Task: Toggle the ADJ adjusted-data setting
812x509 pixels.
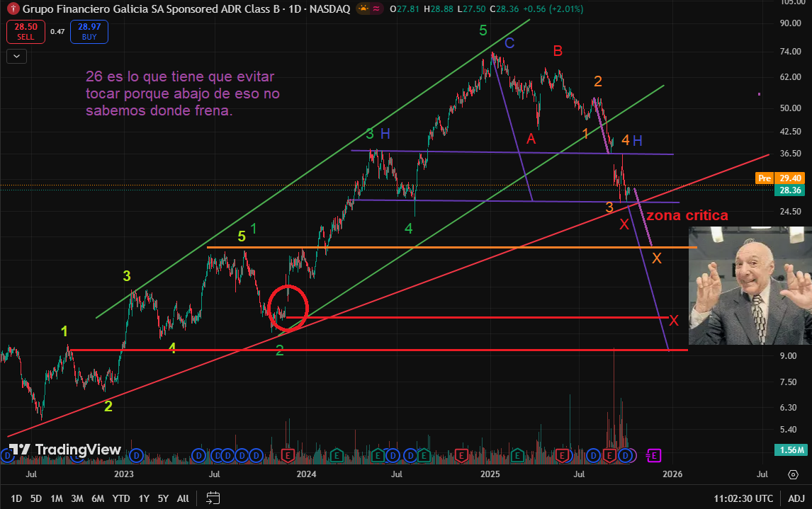Action: 796,498
